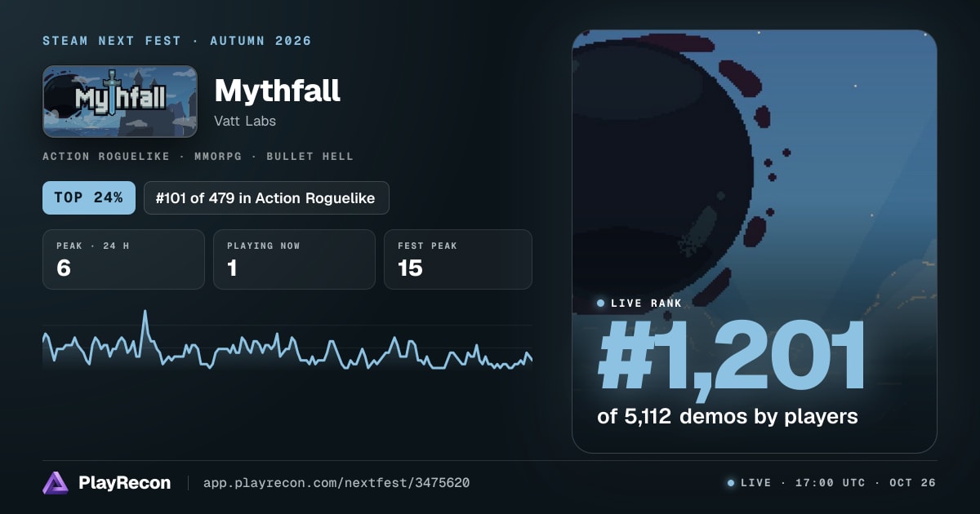Click the PLAYING NOW stat card

coord(294,259)
